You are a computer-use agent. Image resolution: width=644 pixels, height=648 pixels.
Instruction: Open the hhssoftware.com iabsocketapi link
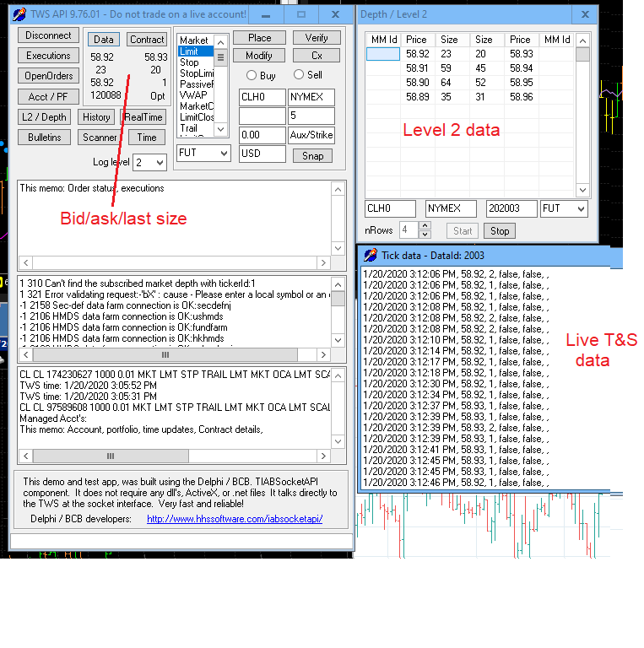pos(235,519)
